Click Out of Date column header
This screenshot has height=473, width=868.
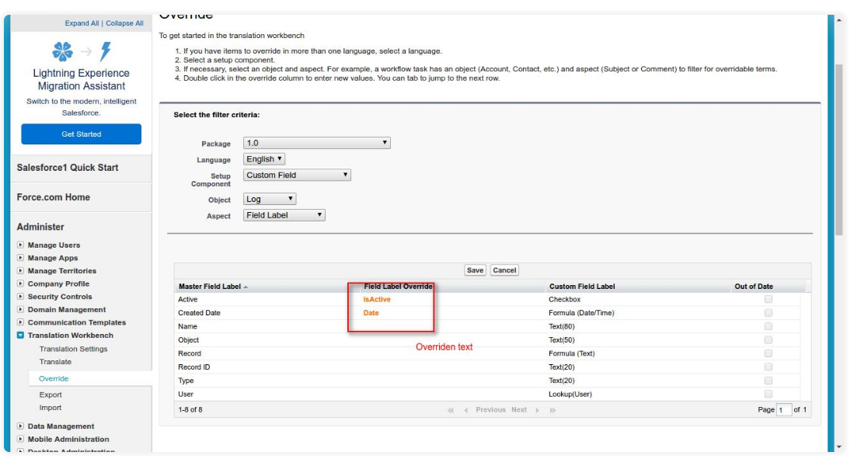coord(754,287)
